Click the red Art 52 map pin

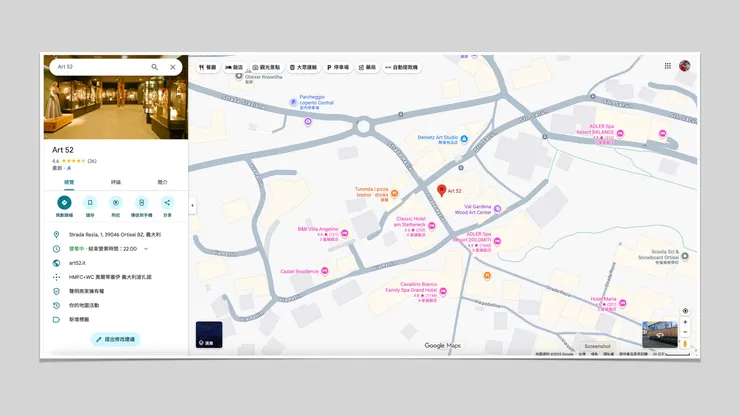click(441, 190)
